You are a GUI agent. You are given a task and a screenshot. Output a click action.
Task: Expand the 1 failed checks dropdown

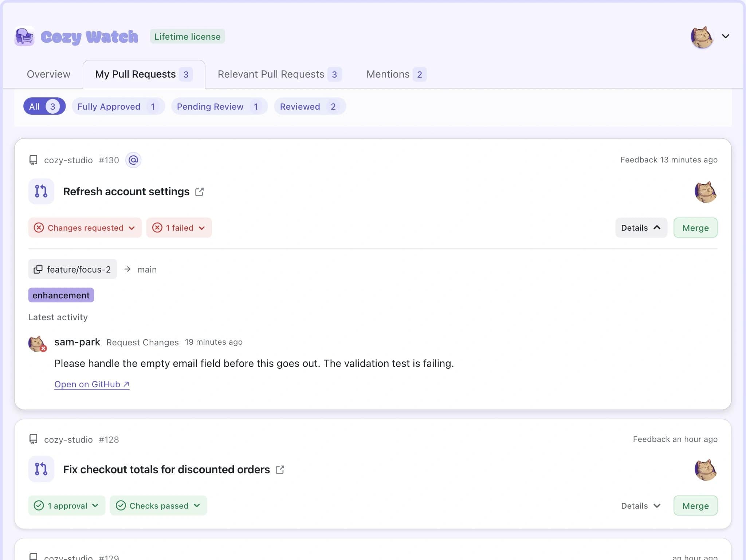pos(179,228)
